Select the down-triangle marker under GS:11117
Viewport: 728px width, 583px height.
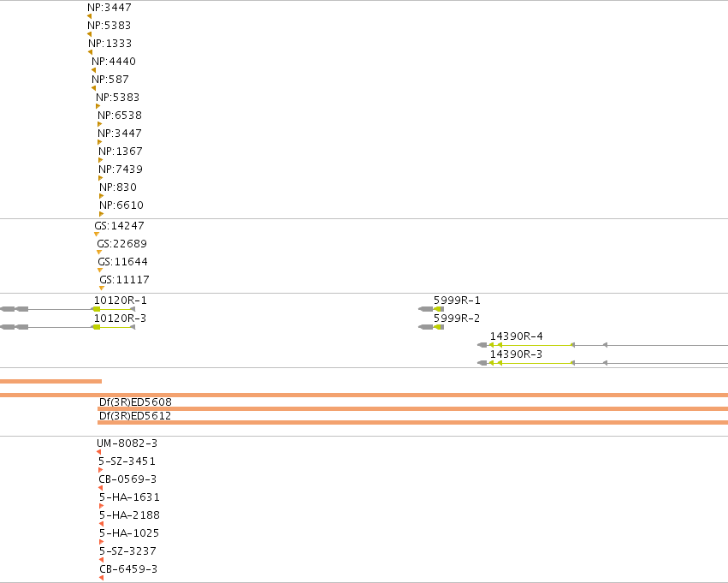coord(102,288)
